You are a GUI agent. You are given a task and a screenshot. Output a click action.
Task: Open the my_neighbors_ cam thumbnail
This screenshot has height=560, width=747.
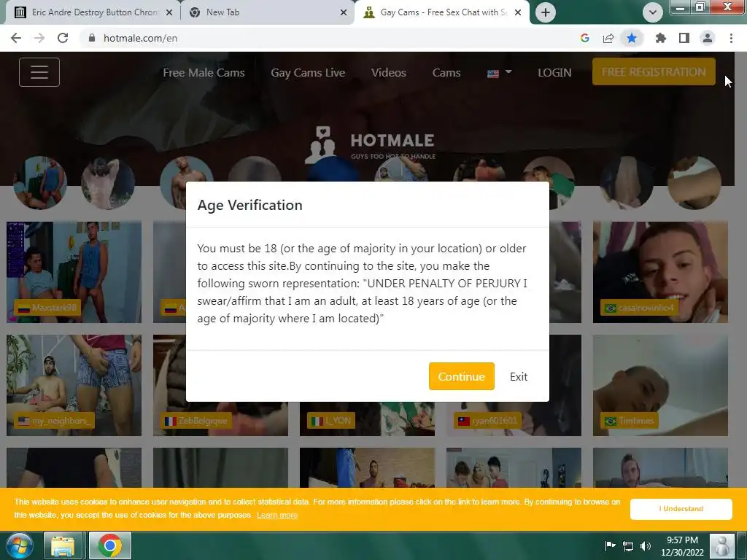(x=74, y=385)
